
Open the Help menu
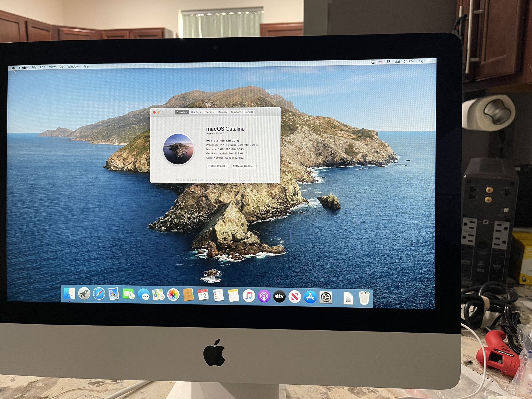[86, 66]
